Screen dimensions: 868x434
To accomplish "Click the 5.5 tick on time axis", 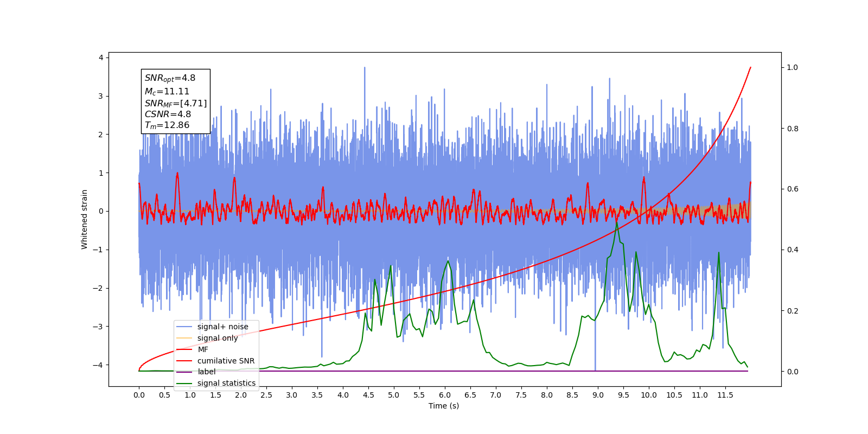I will point(419,395).
